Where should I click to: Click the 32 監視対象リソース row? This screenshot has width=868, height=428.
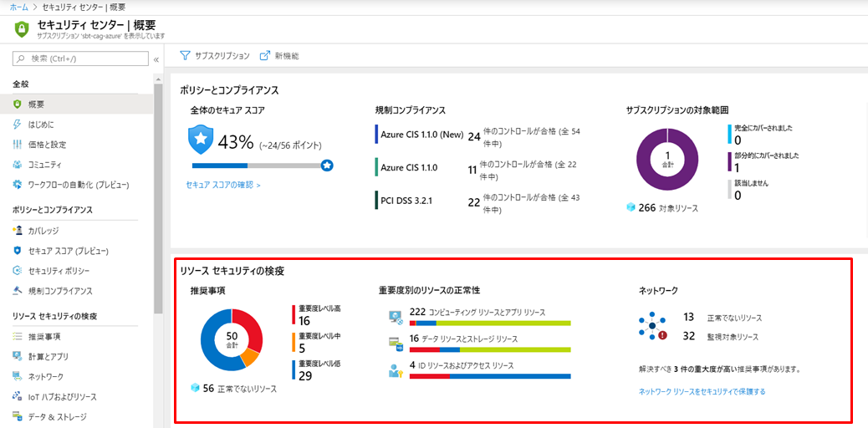721,336
